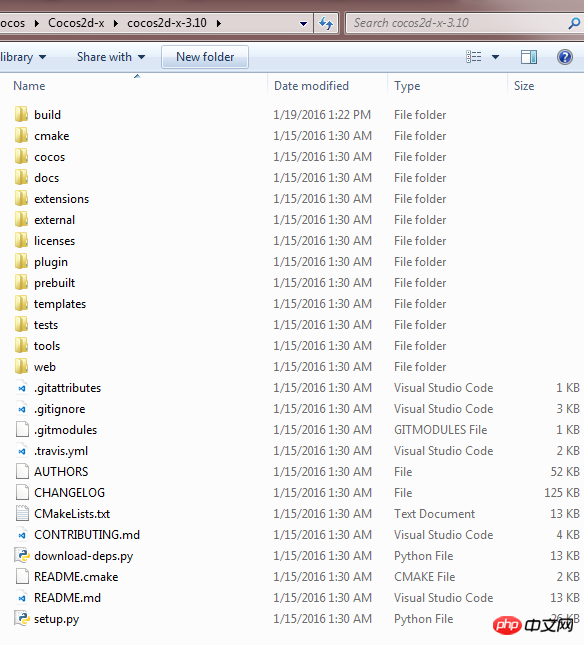The image size is (584, 645).
Task: Click the README.md VS Code icon
Action: point(22,598)
